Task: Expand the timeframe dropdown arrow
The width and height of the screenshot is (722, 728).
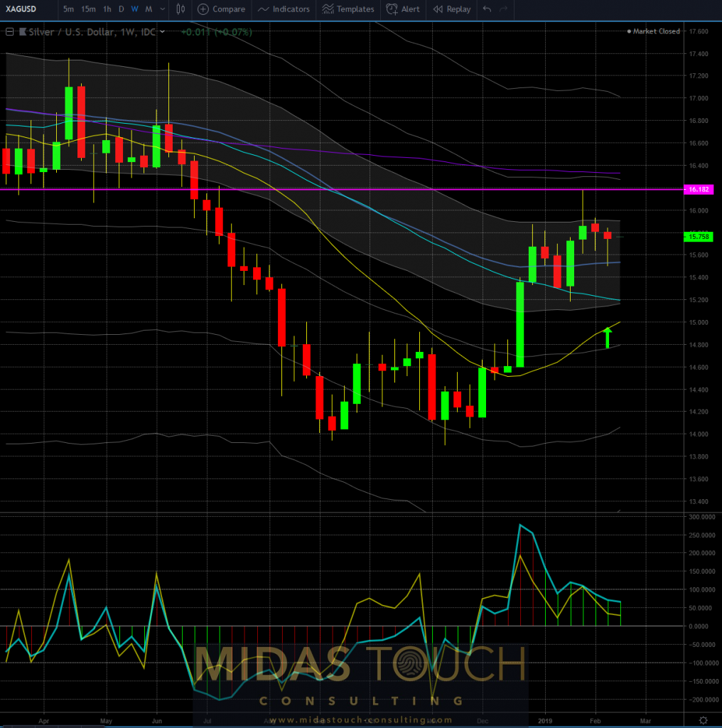Action: pyautogui.click(x=162, y=9)
